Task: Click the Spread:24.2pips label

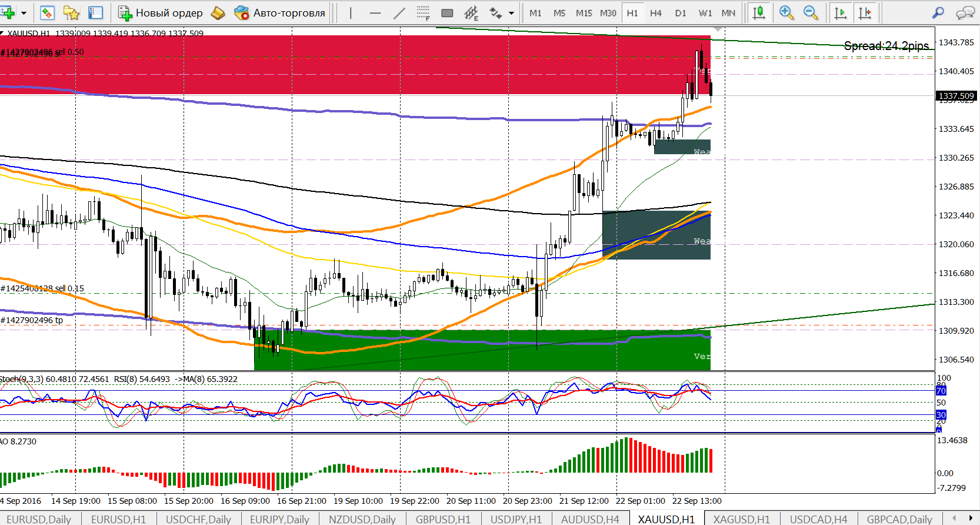Action: point(886,46)
